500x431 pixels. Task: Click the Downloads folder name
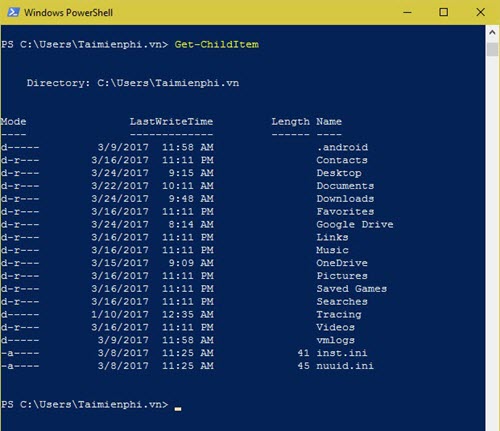click(x=345, y=199)
